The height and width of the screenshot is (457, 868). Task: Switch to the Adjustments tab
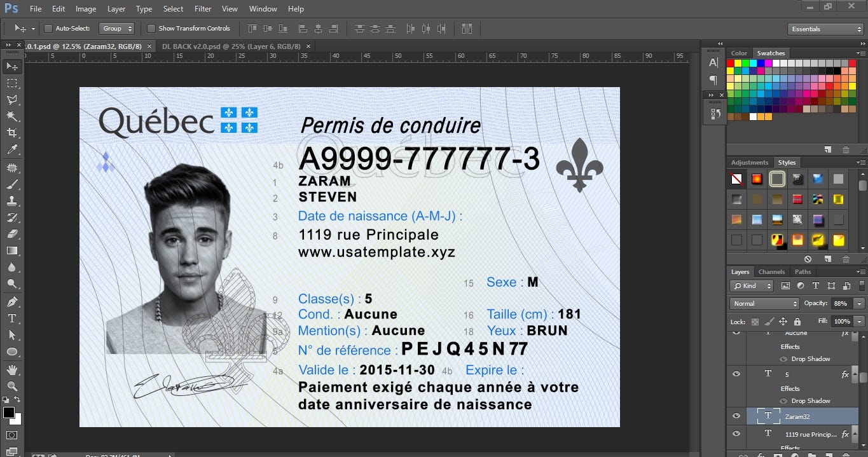coord(749,162)
